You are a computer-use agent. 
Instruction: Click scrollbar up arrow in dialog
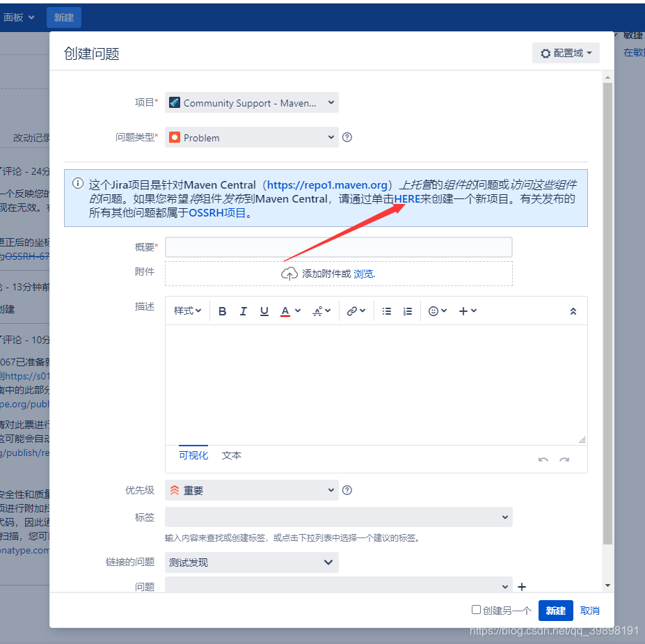[x=607, y=77]
